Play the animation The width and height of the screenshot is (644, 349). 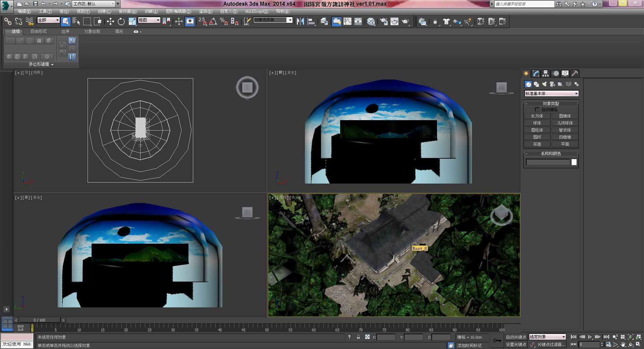coord(590,337)
